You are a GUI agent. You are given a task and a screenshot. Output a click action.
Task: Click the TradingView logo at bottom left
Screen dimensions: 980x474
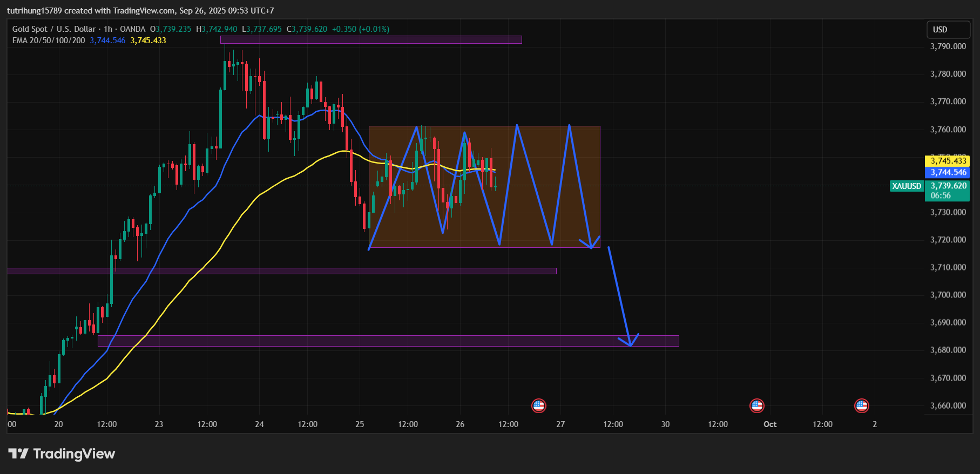click(62, 453)
